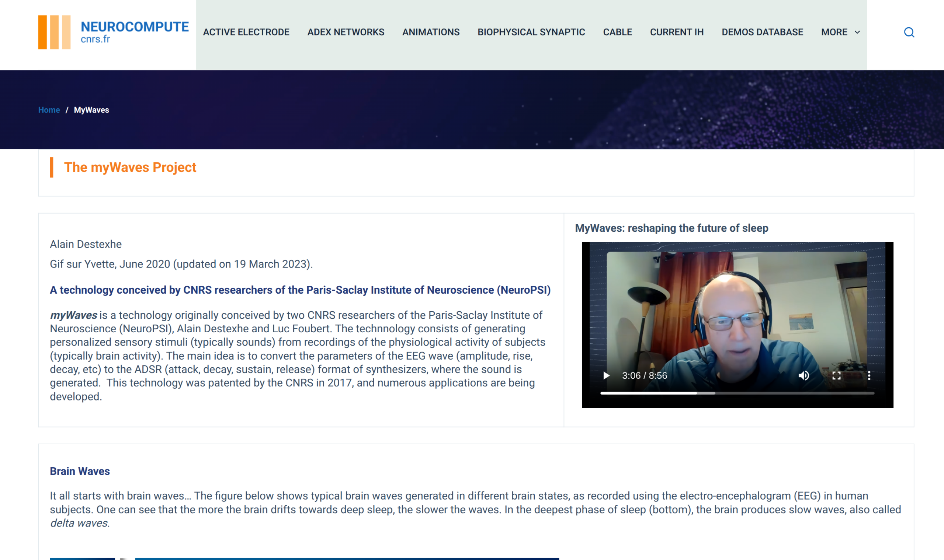Open the Animations menu item

pyautogui.click(x=431, y=32)
